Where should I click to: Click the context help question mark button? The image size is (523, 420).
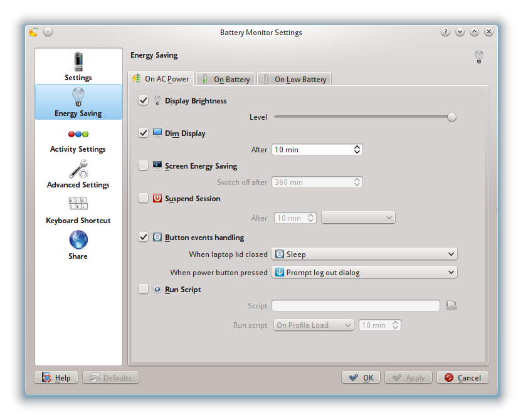tap(445, 32)
